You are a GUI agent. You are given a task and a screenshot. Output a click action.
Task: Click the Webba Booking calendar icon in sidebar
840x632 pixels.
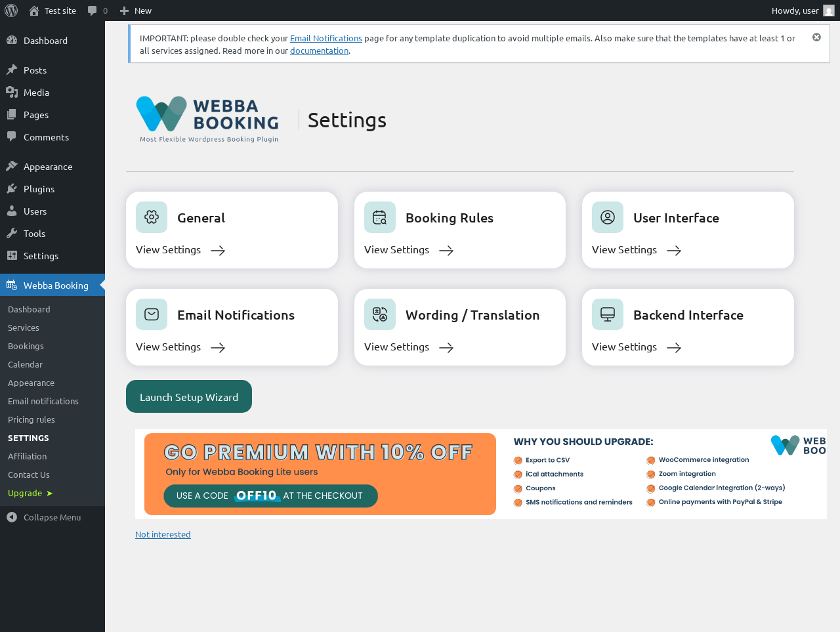coord(12,285)
